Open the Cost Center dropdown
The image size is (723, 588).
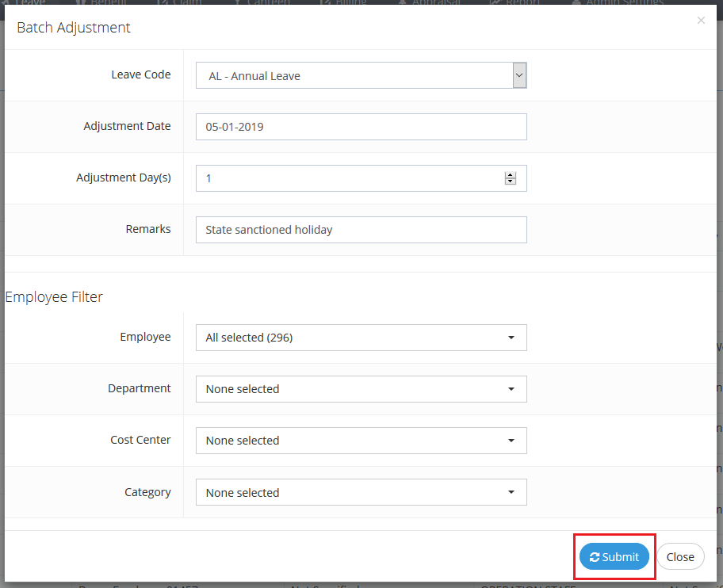pyautogui.click(x=361, y=441)
